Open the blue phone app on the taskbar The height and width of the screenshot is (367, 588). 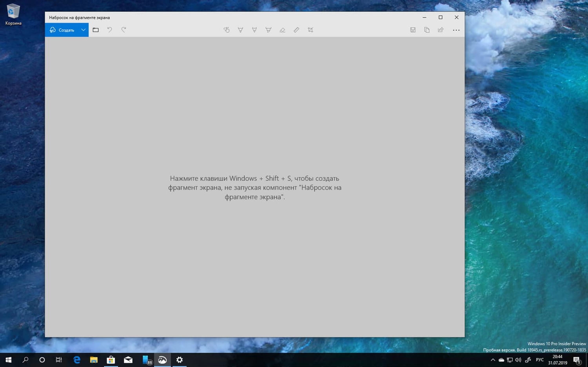coord(147,360)
